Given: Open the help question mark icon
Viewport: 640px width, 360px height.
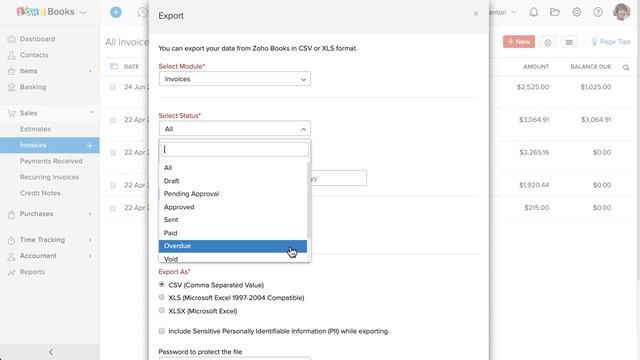Looking at the screenshot, I should pyautogui.click(x=598, y=12).
